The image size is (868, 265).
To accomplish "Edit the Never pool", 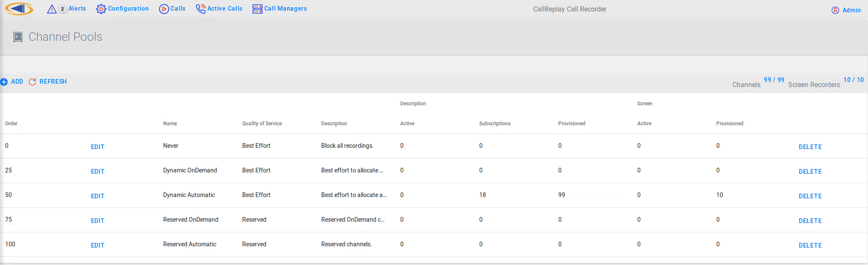I will [98, 147].
